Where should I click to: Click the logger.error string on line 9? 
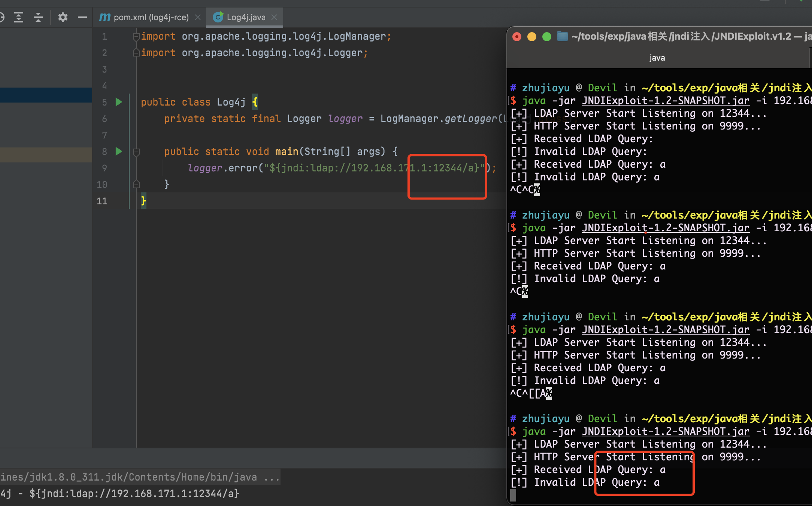(x=375, y=168)
